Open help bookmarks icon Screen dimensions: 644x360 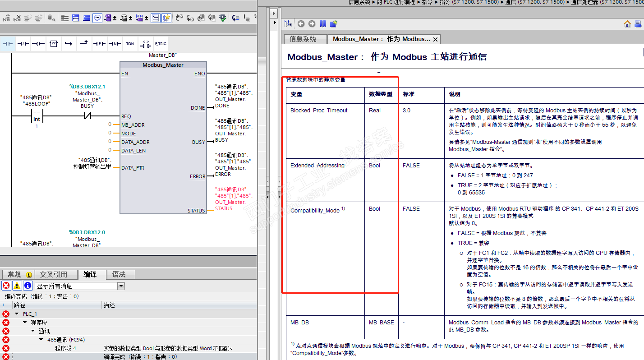[323, 24]
